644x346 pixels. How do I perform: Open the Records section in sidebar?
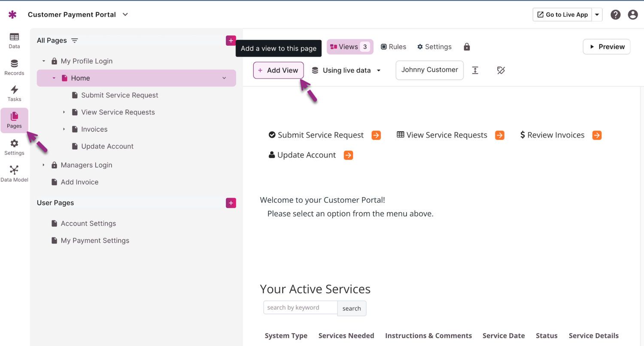(14, 67)
